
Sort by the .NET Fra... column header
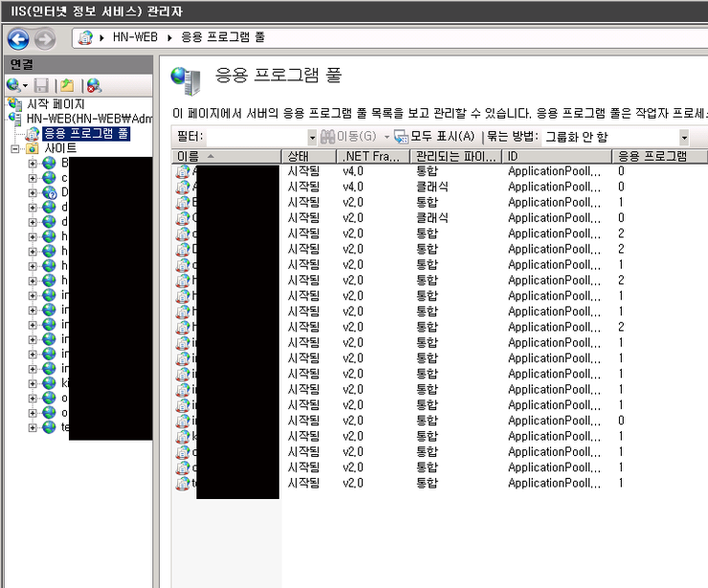click(x=373, y=157)
